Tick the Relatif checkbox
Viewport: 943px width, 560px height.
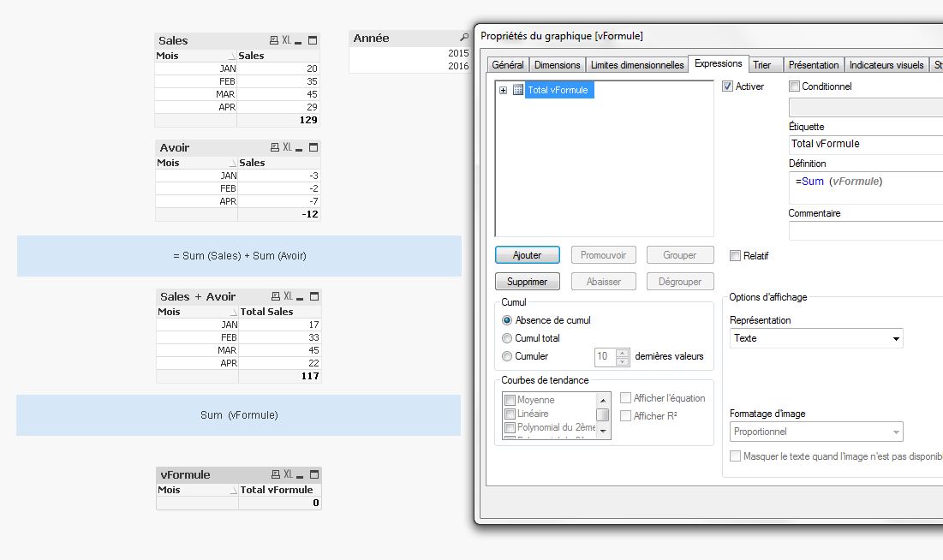[x=735, y=256]
